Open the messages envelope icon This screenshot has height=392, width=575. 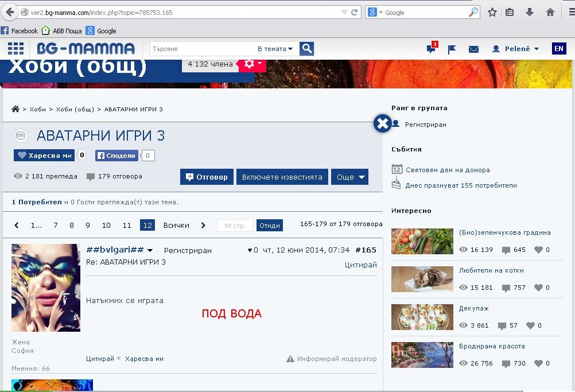point(473,49)
